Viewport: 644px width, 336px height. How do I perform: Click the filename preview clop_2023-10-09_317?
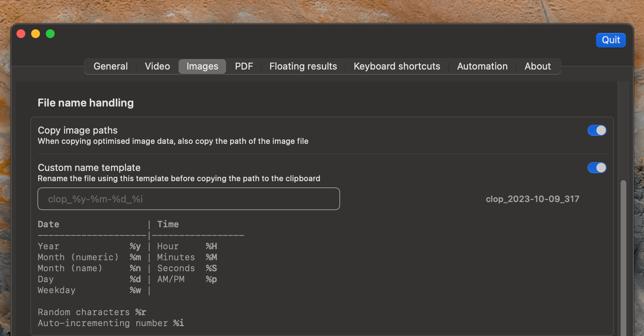pyautogui.click(x=532, y=199)
